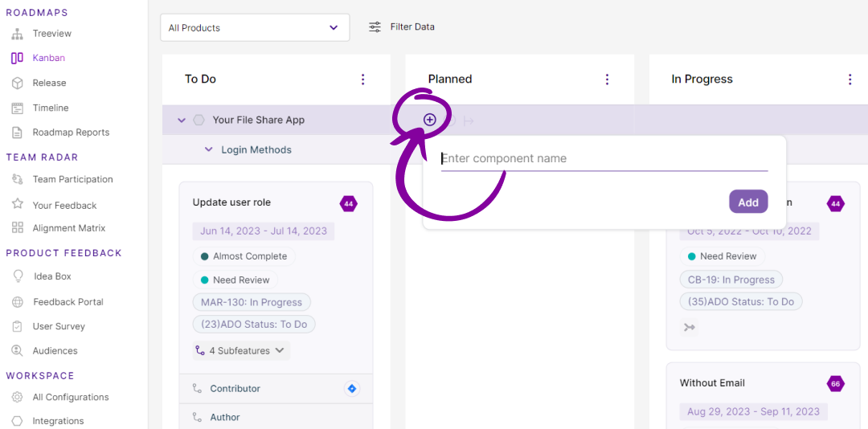The image size is (868, 429).
Task: Click the circled plus add-component icon
Action: point(429,120)
